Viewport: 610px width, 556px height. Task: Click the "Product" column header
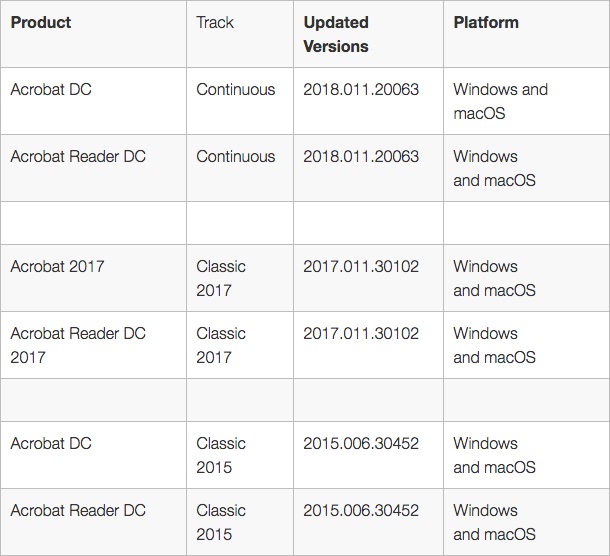[41, 22]
